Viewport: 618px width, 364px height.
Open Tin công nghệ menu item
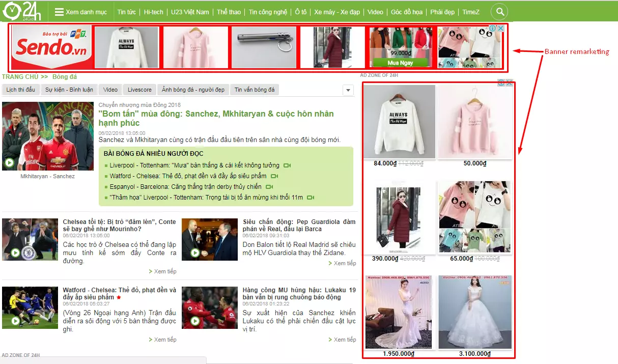click(268, 12)
